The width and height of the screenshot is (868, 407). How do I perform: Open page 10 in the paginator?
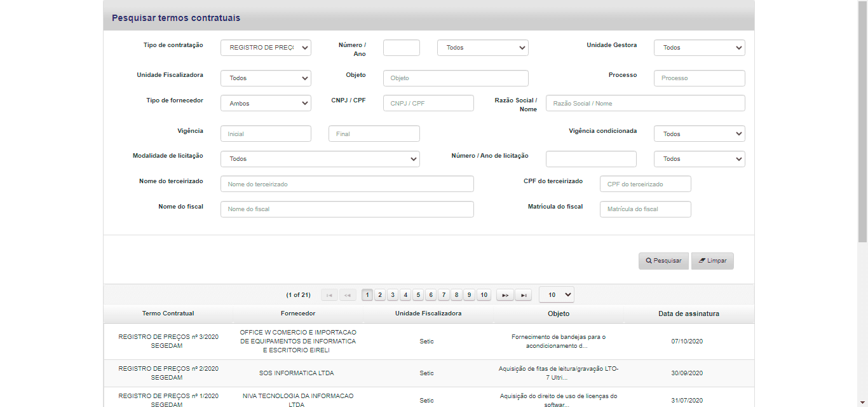click(x=484, y=295)
